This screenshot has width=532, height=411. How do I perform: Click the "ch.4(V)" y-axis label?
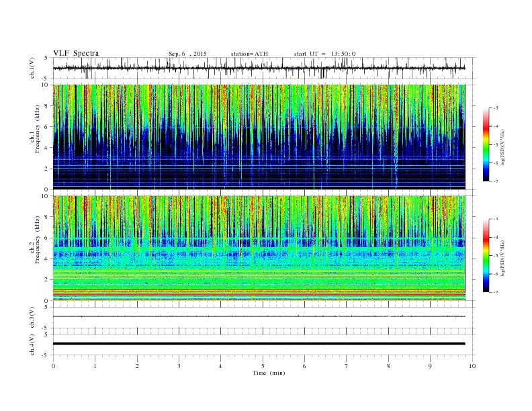32,345
